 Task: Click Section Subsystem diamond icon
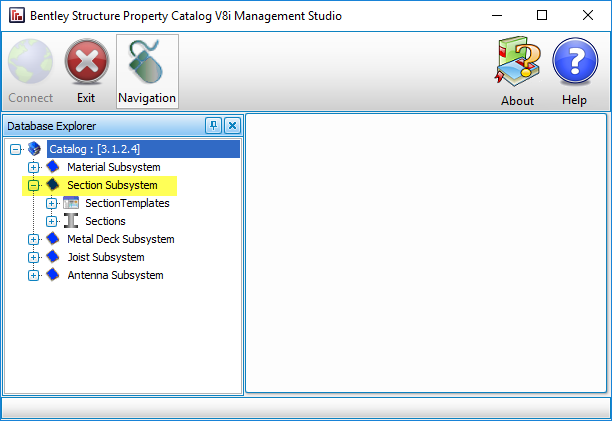(53, 185)
